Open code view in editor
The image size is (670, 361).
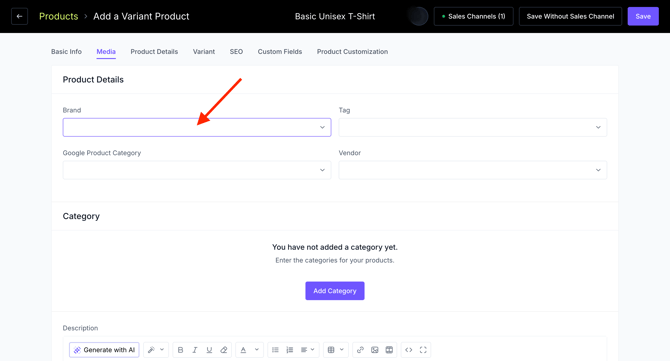(408, 350)
